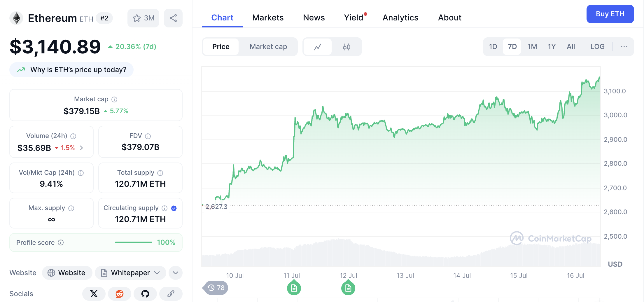Screen dimensions: 644x302
Task: Open the Chart tab
Action: coord(222,18)
